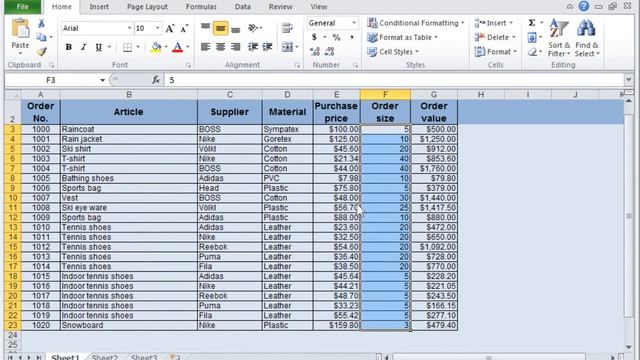Open Sort & Filter
This screenshot has height=360, width=640.
[x=559, y=38]
